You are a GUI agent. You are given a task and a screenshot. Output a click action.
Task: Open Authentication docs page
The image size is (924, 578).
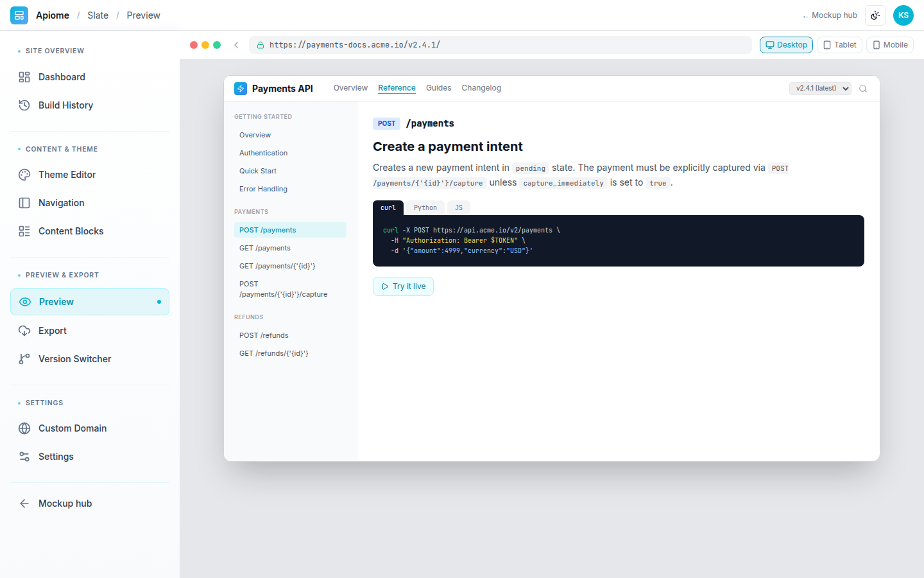[x=290, y=153]
